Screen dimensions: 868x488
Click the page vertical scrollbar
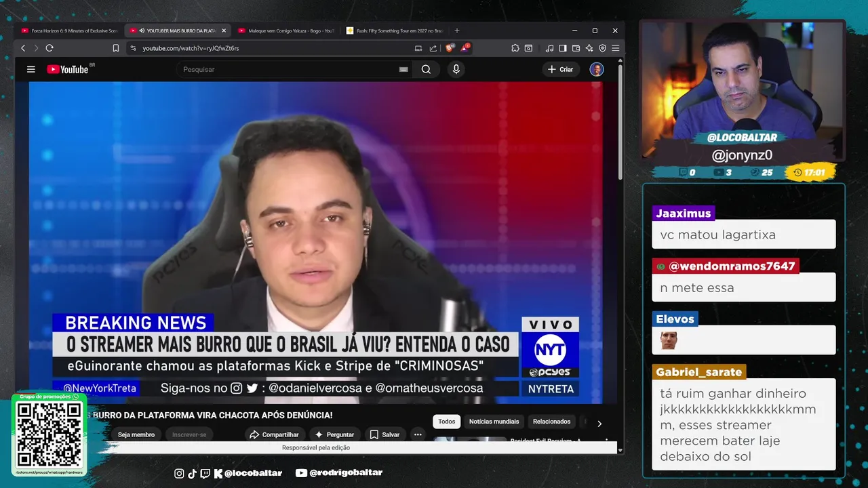pos(620,122)
